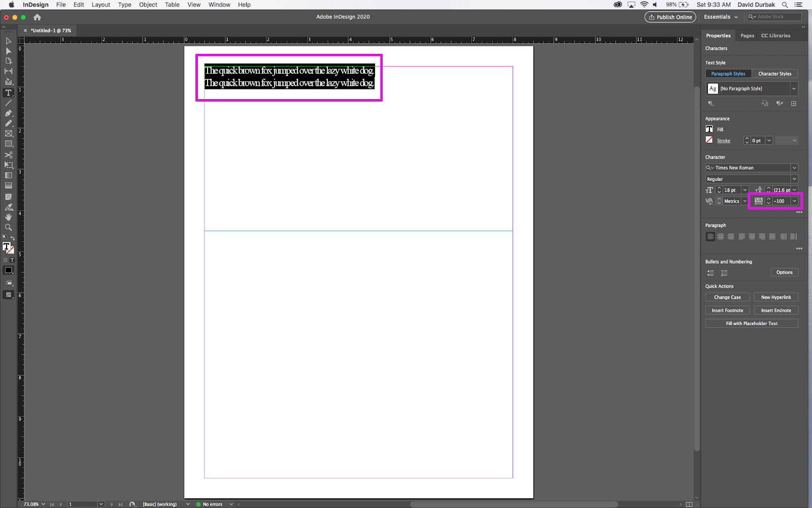The image size is (812, 508).
Task: Apply center paragraph alignment
Action: coord(721,236)
